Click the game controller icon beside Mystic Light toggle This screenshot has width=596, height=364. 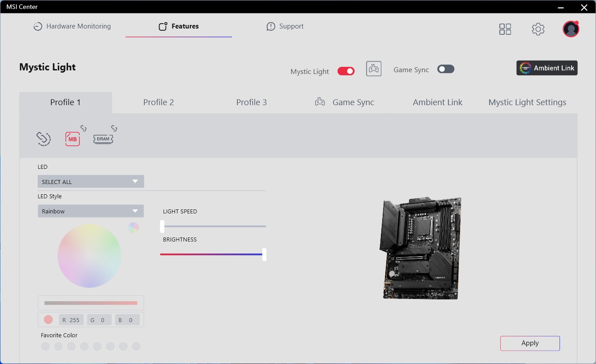(374, 69)
